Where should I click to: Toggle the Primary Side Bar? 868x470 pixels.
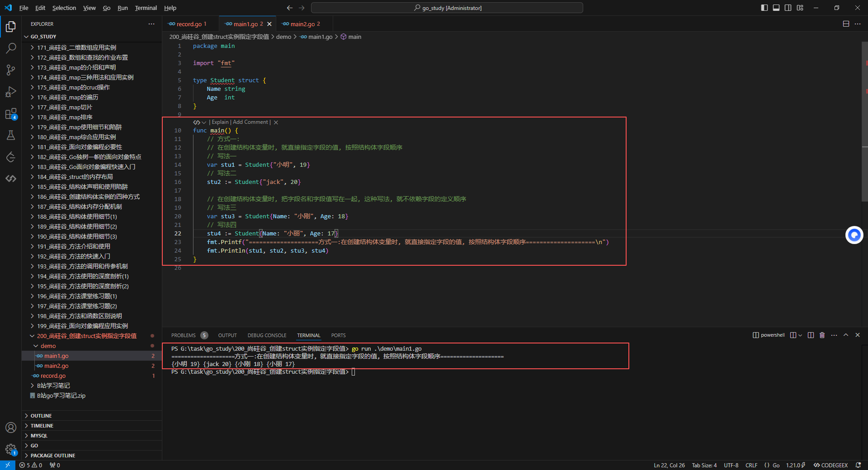pos(764,8)
